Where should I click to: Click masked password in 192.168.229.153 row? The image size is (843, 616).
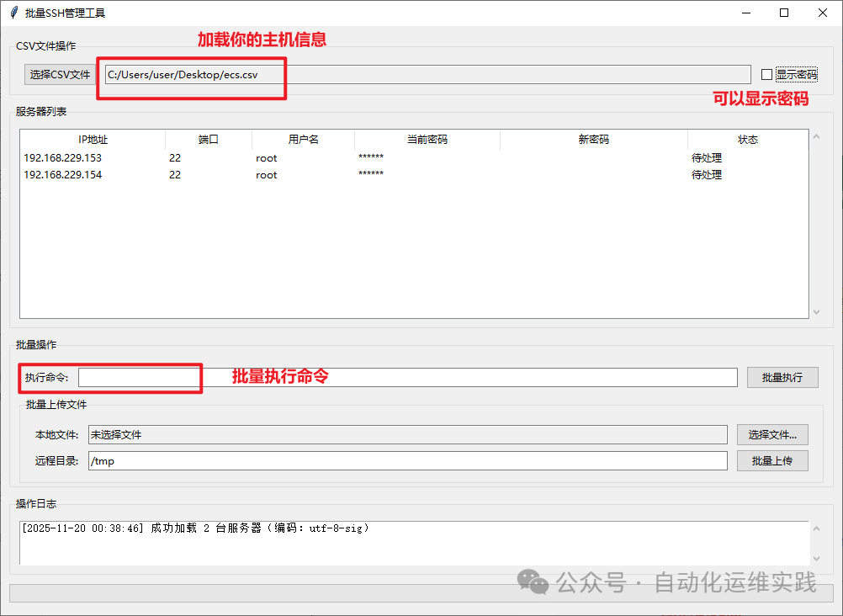coord(371,157)
